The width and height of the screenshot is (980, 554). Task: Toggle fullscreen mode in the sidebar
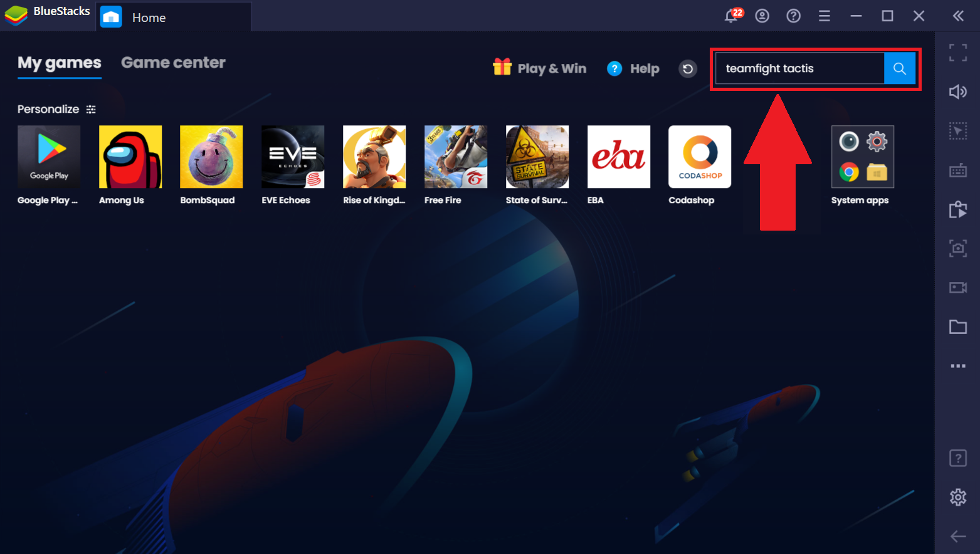point(958,53)
